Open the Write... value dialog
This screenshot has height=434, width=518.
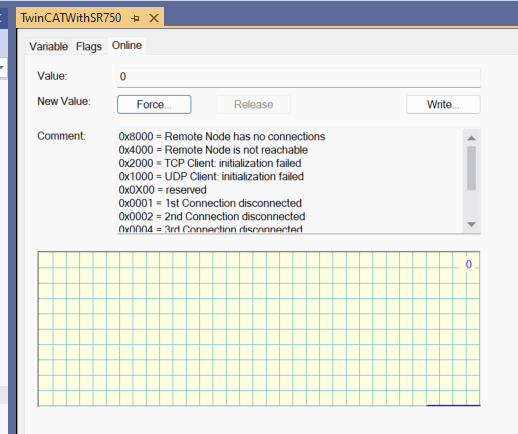click(x=443, y=104)
